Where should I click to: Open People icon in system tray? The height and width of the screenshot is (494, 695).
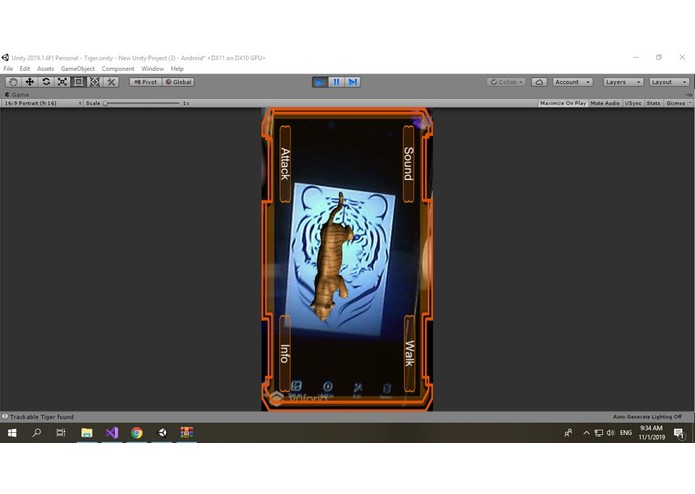tap(568, 433)
